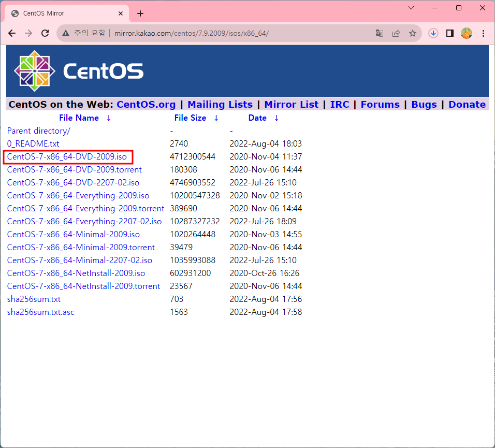This screenshot has width=495, height=448.
Task: Click file size 10200547328
Action: coord(195,195)
